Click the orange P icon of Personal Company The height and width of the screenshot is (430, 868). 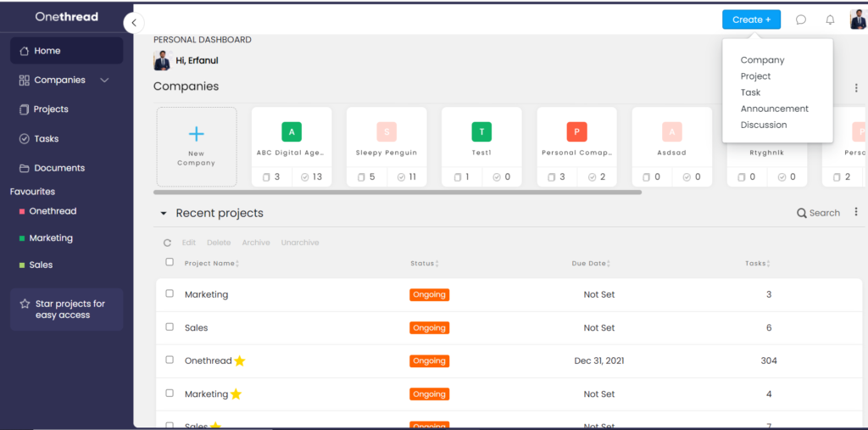pos(576,131)
